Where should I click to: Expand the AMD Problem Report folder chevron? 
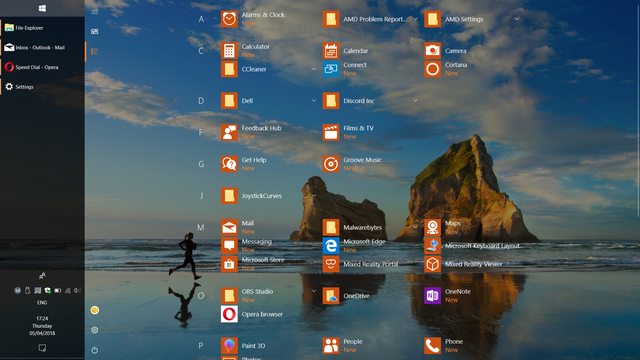(415, 19)
